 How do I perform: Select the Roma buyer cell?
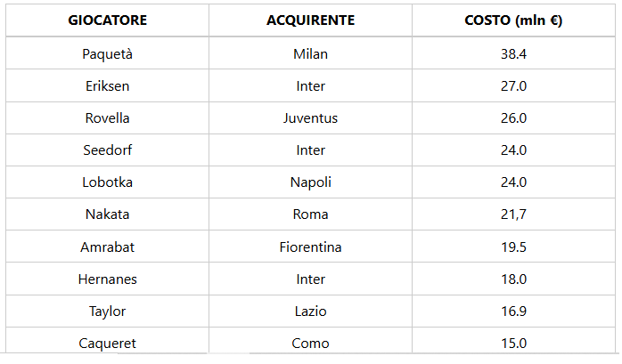[x=310, y=214]
